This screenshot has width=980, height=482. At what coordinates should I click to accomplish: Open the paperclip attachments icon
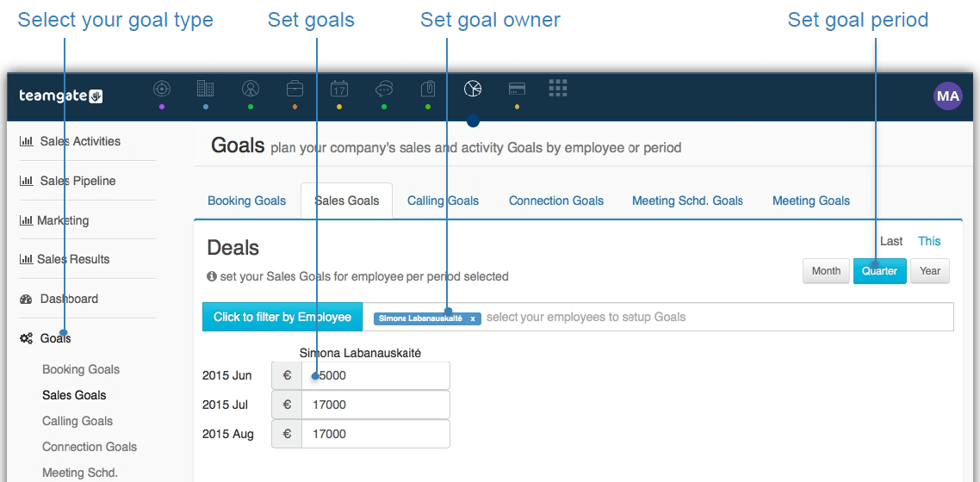coord(428,90)
